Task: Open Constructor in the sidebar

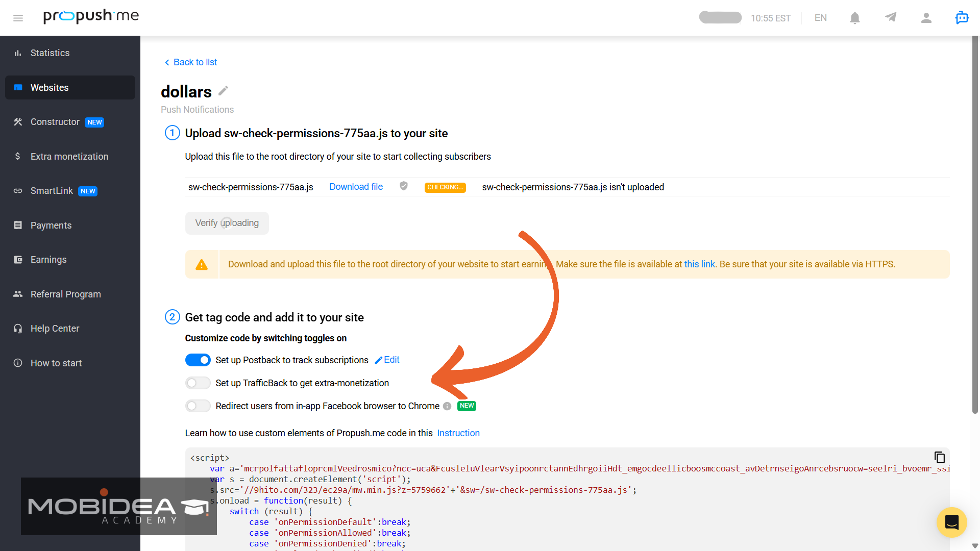Action: point(70,122)
